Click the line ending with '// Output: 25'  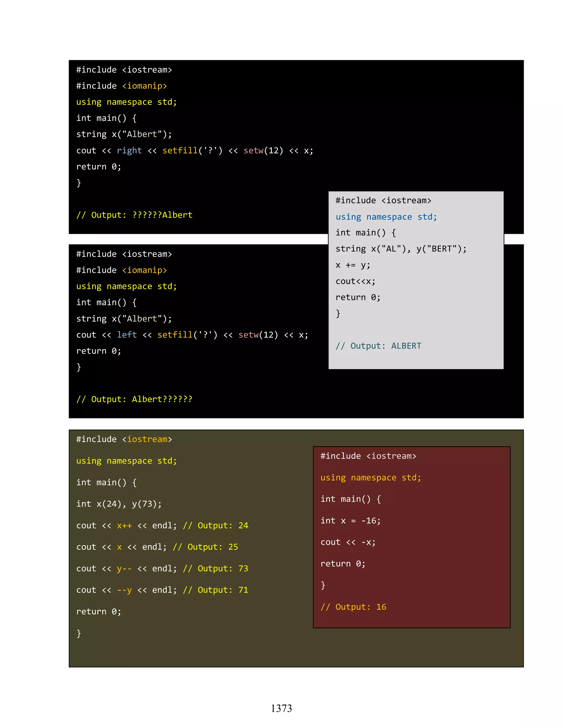tap(157, 547)
